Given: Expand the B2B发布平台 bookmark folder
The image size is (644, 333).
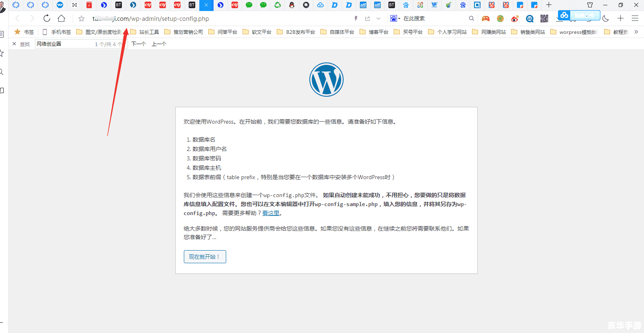Looking at the screenshot, I should click(x=296, y=32).
